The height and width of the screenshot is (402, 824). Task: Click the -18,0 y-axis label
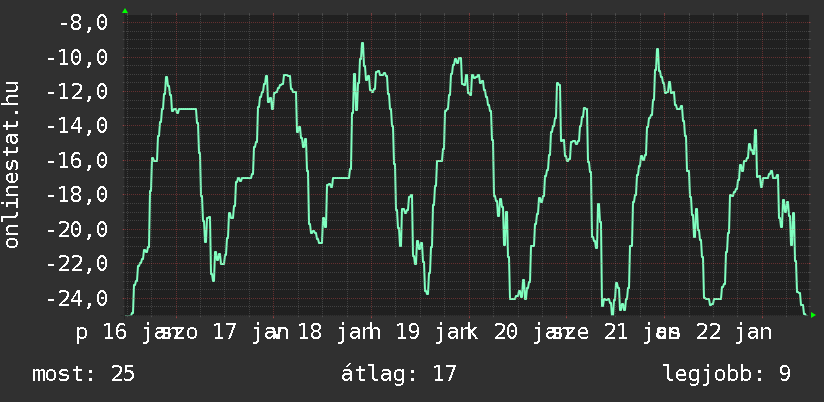[76, 195]
